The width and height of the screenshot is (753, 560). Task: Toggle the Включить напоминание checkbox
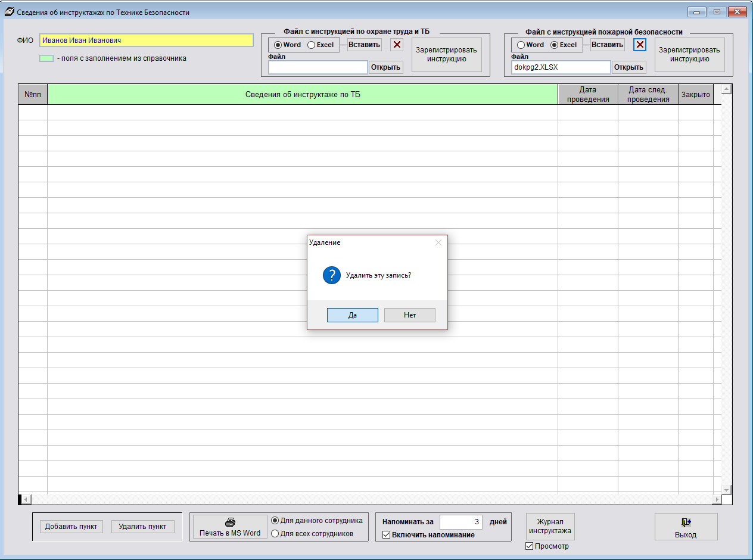pyautogui.click(x=386, y=535)
